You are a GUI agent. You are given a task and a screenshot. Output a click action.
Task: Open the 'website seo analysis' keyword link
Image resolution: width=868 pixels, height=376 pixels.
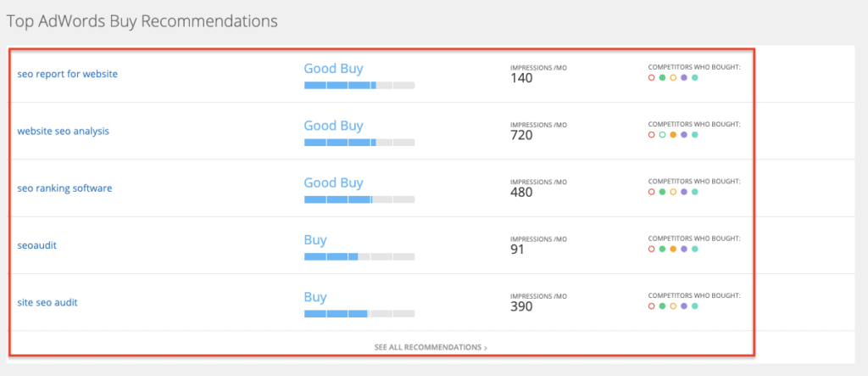click(63, 132)
